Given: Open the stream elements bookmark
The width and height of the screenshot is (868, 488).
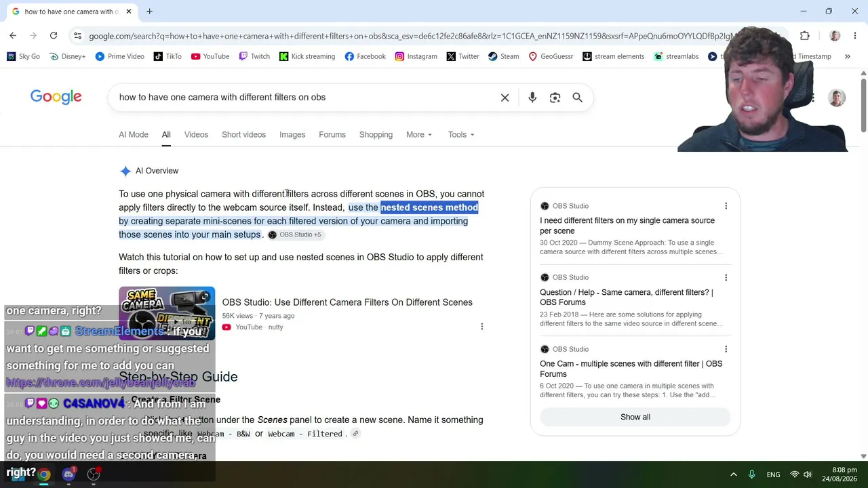Looking at the screenshot, I should (613, 56).
